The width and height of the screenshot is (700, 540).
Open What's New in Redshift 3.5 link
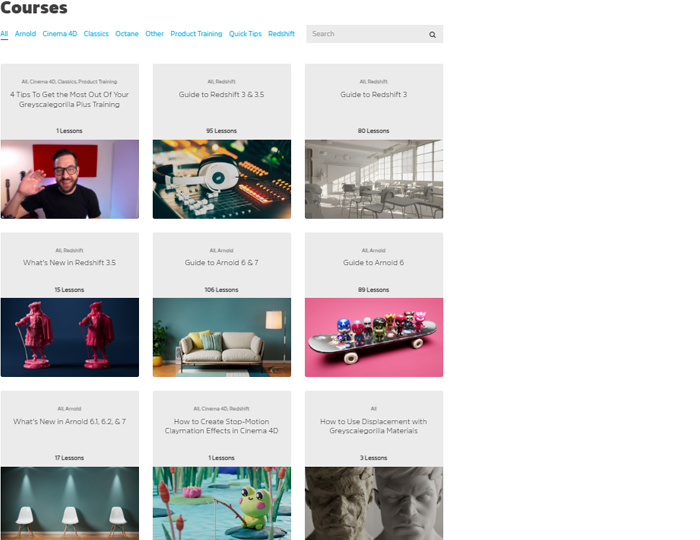point(69,262)
